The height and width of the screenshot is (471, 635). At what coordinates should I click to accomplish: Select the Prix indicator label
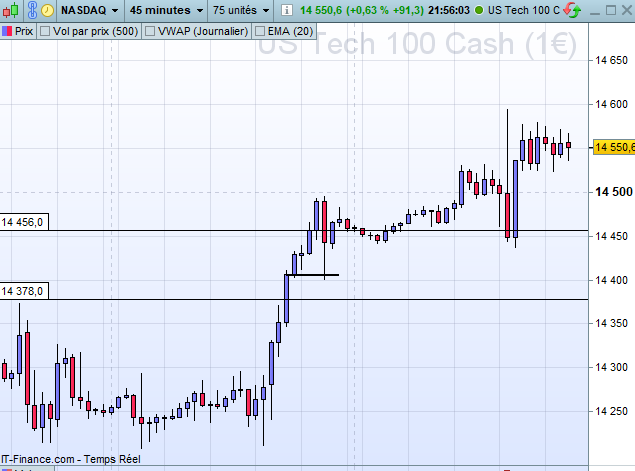point(24,31)
